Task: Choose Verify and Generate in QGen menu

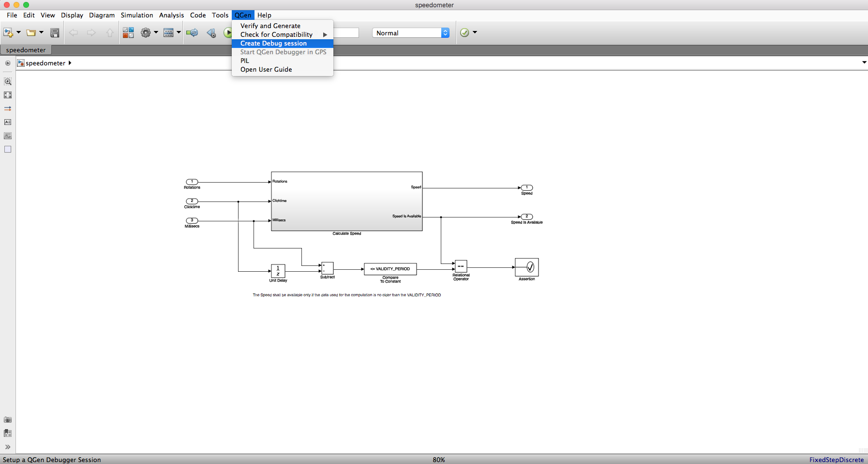Action: click(x=283, y=26)
